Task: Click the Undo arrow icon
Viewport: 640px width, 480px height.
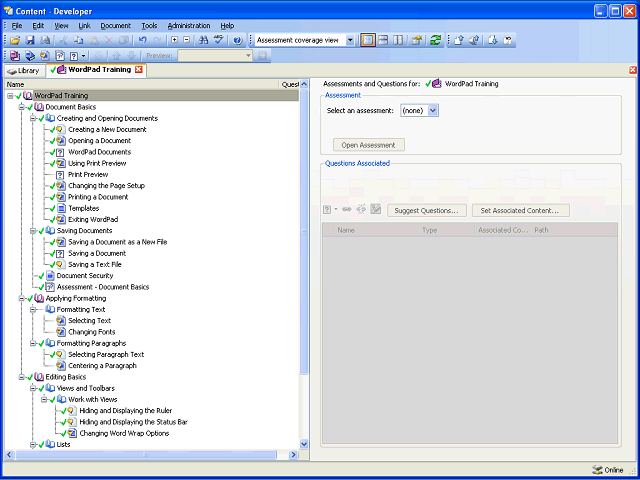Action: click(142, 40)
